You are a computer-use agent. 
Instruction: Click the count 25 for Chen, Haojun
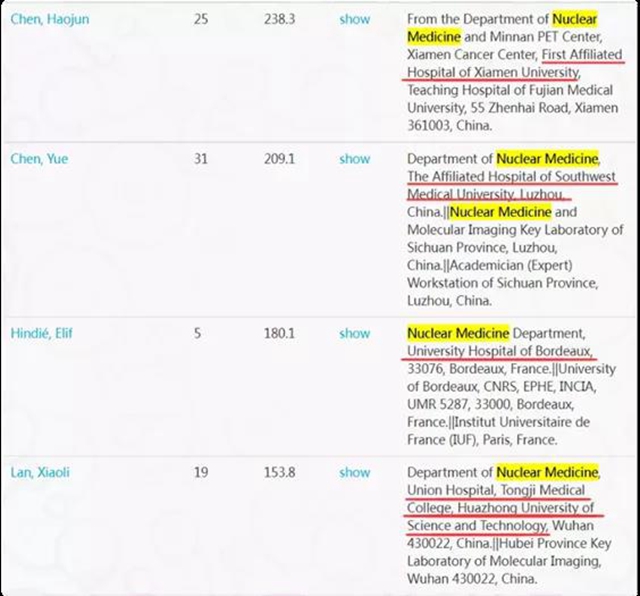click(x=201, y=19)
